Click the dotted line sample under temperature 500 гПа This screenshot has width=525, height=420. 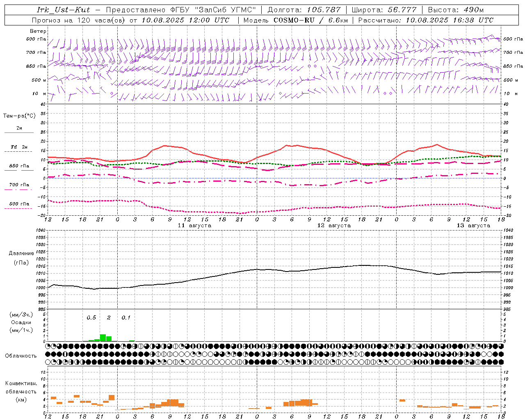coord(18,209)
